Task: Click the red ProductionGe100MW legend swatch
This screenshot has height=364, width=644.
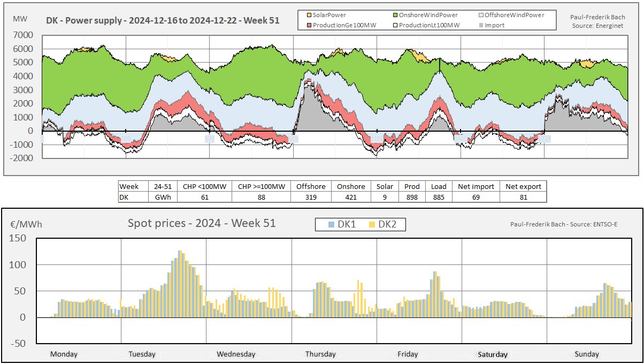Action: pyautogui.click(x=310, y=25)
